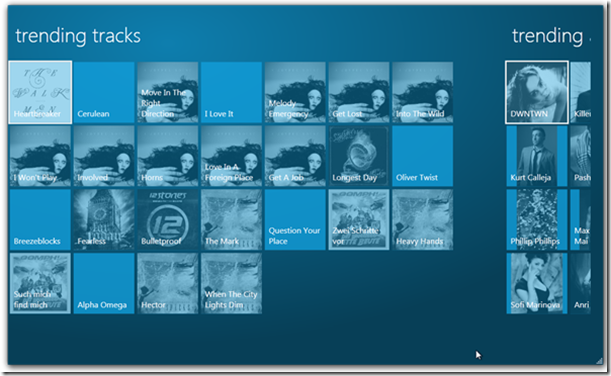Choose the Hector track tile
The width and height of the screenshot is (611, 376).
(x=168, y=283)
